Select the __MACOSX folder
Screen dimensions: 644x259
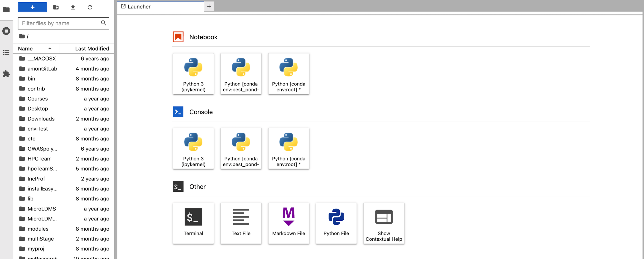pos(64,59)
